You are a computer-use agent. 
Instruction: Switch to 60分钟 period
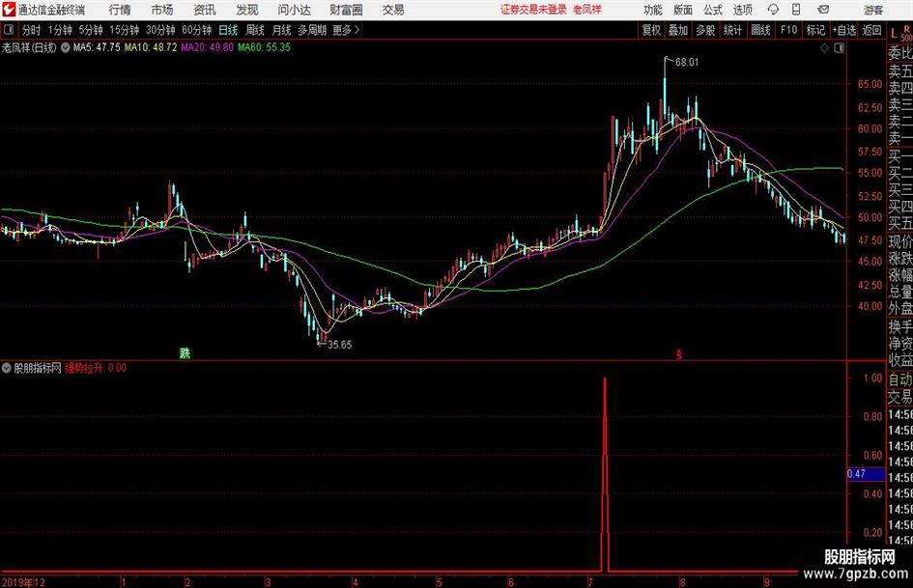point(197,30)
